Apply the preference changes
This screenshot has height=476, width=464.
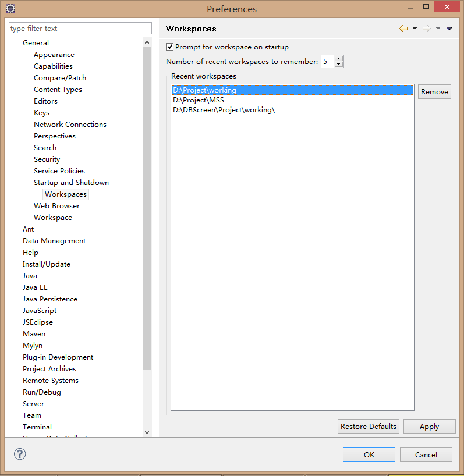(x=429, y=427)
